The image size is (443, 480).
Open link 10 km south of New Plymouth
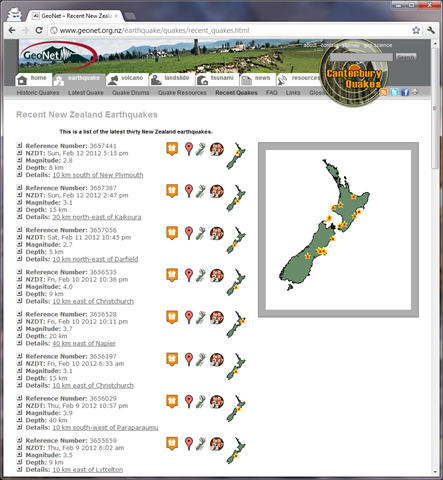98,175
